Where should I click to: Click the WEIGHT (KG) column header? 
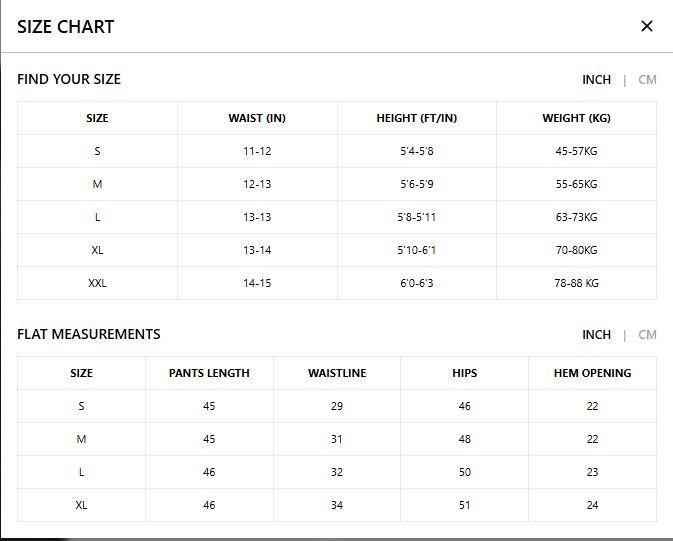576,118
